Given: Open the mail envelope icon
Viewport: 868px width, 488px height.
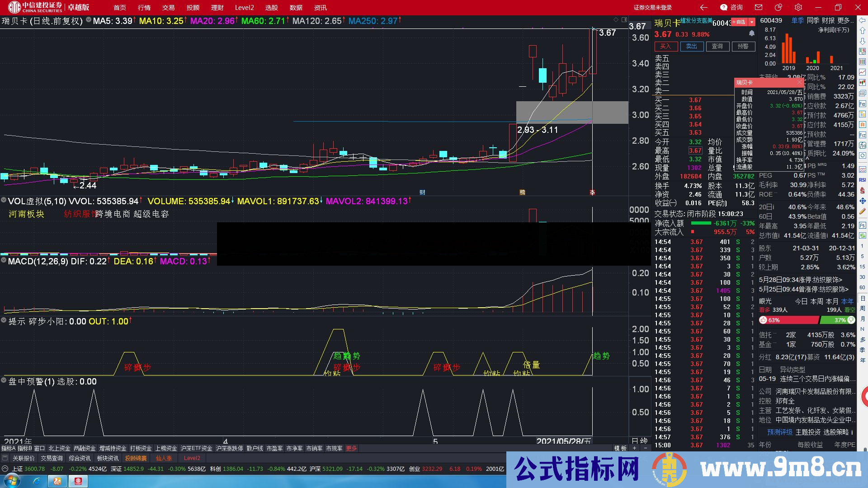Looking at the screenshot, I should click(x=759, y=8).
